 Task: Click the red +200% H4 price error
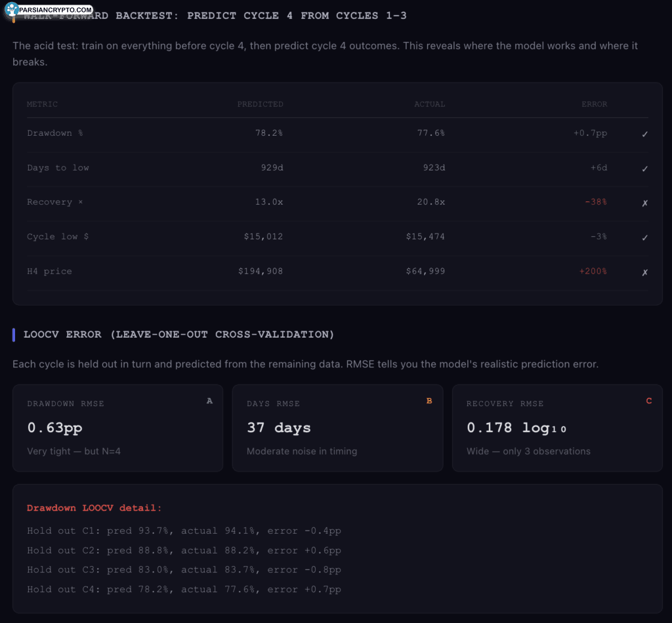click(593, 271)
